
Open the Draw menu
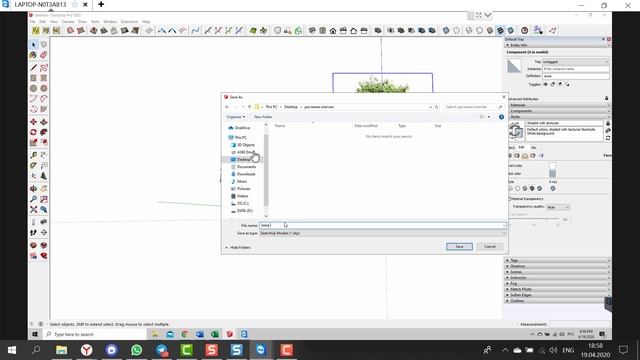point(82,22)
